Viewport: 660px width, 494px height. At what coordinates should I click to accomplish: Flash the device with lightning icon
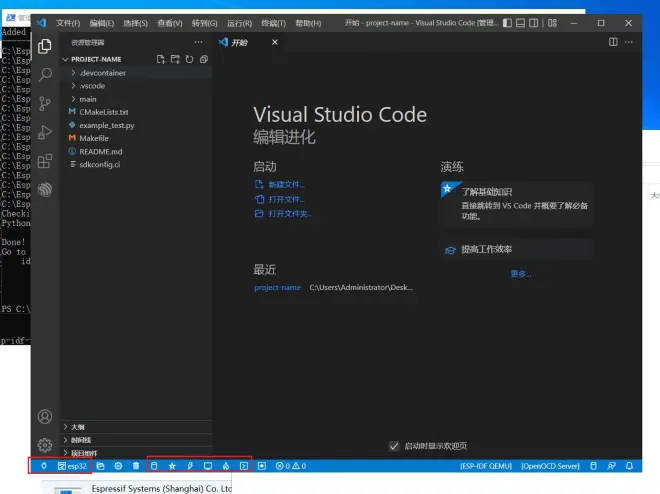click(x=190, y=466)
